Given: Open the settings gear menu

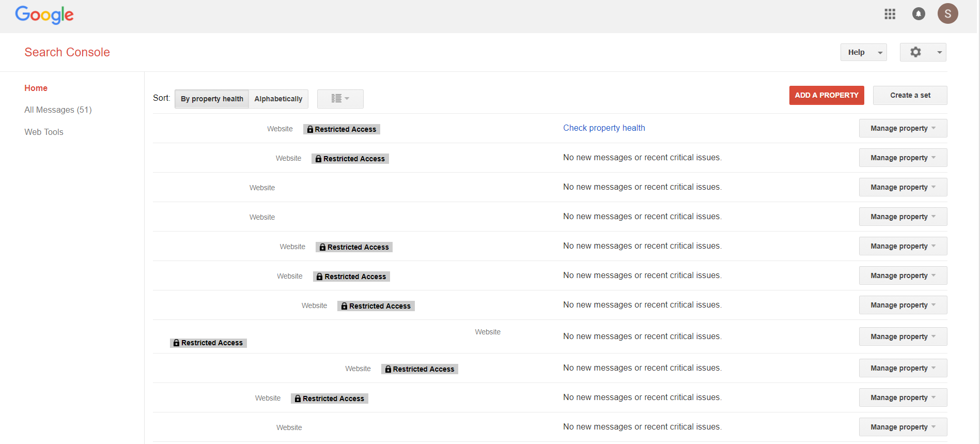Looking at the screenshot, I should [x=923, y=52].
